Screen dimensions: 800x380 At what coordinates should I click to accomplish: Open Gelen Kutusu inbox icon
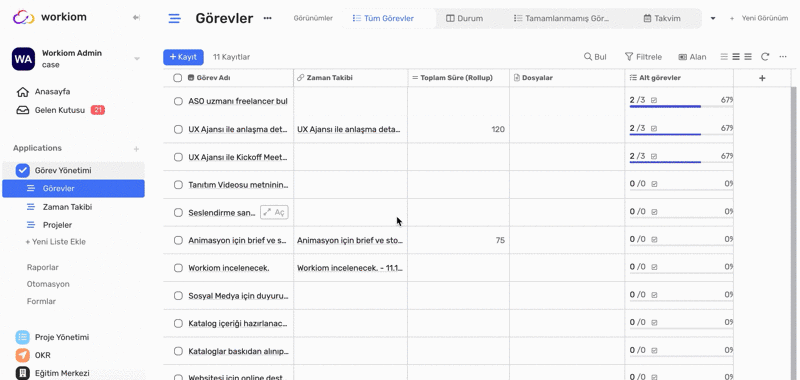(x=22, y=110)
